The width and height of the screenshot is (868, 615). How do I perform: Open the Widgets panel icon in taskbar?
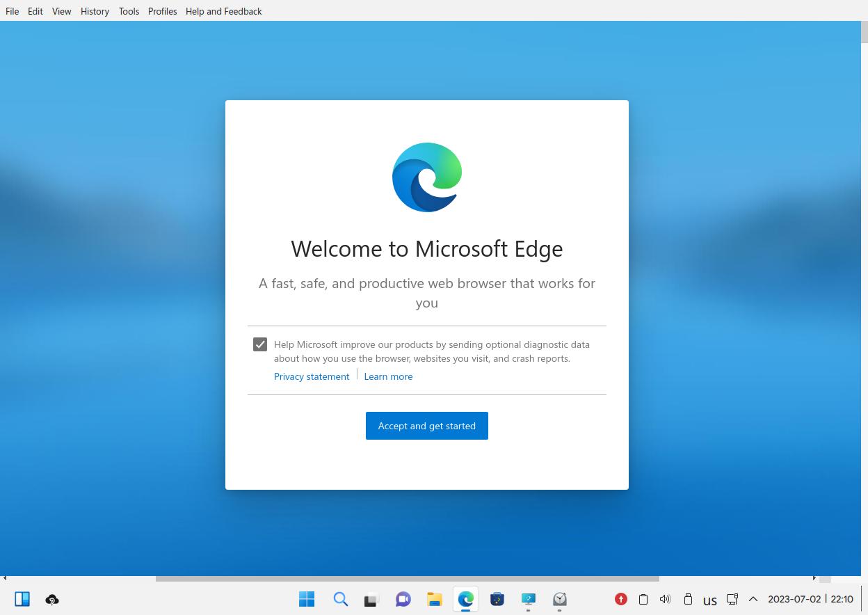pos(22,599)
